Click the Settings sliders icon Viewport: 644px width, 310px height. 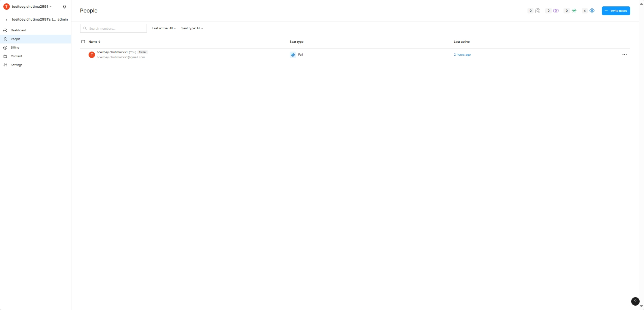5,65
